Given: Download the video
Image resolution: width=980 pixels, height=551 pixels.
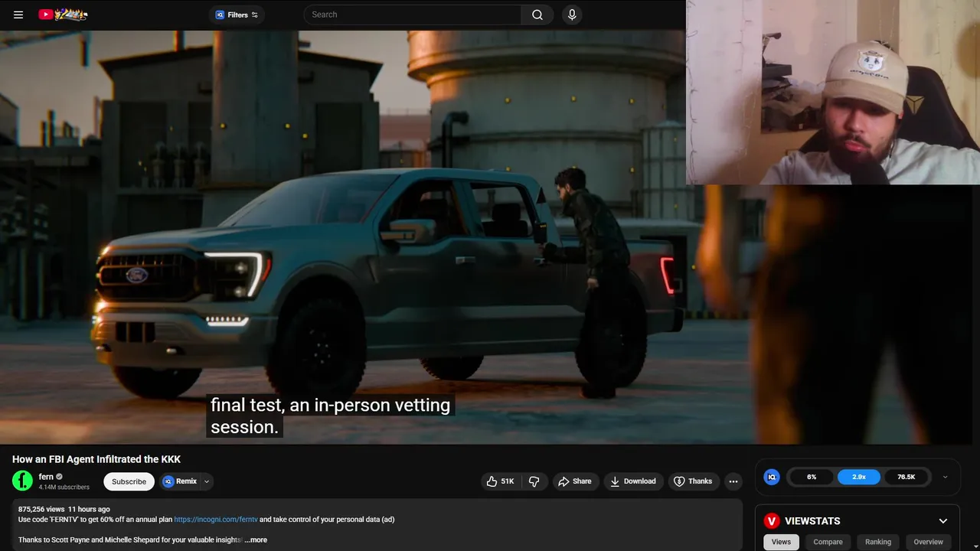Looking at the screenshot, I should (633, 481).
